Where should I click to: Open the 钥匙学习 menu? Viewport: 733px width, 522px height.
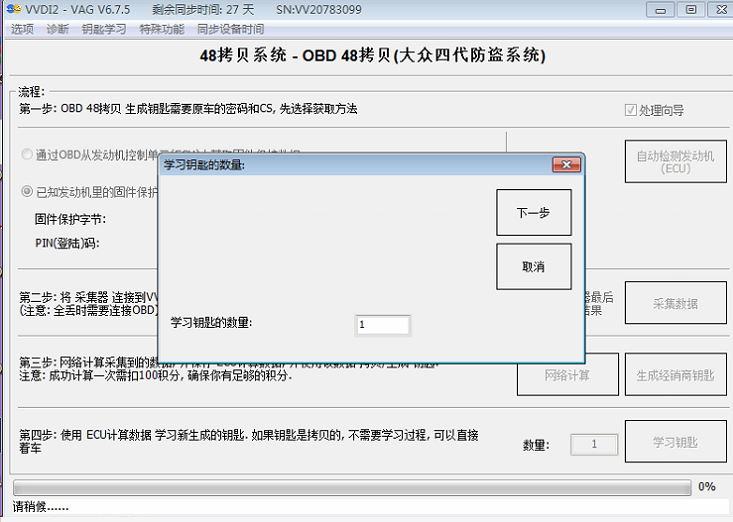[103, 29]
